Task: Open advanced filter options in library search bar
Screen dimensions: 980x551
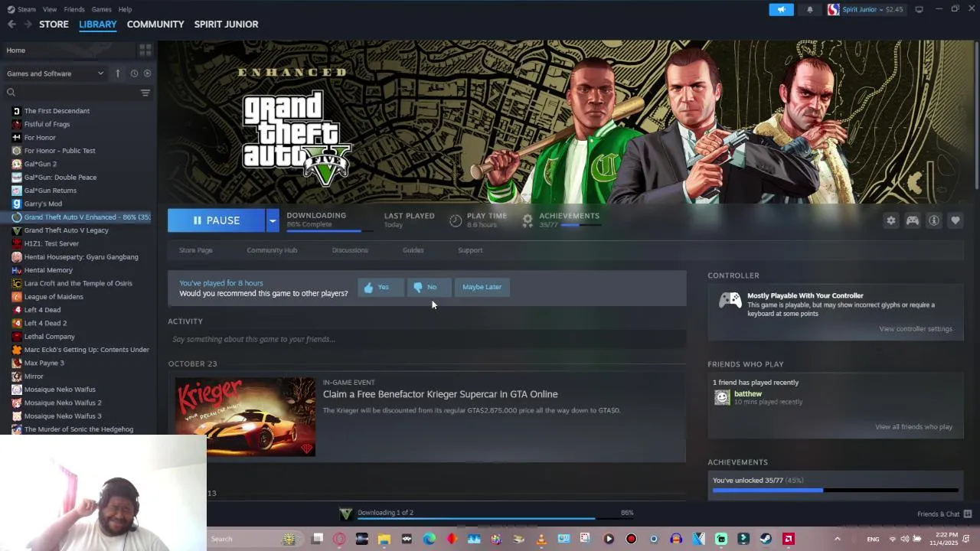Action: coord(145,93)
